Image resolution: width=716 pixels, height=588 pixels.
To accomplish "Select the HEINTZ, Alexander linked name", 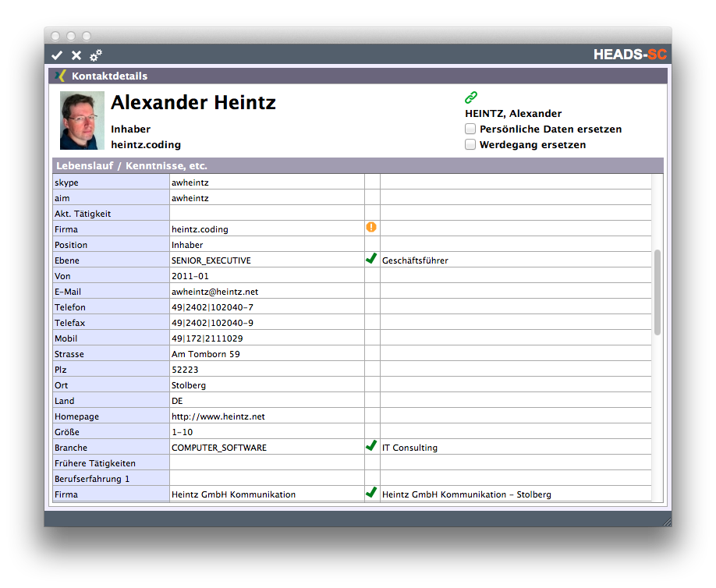I will pos(513,113).
